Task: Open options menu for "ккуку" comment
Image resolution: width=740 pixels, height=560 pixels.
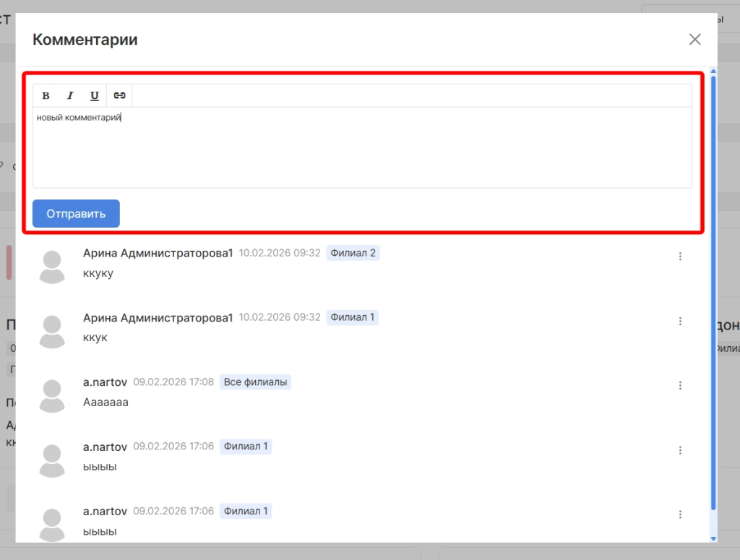Action: click(680, 256)
